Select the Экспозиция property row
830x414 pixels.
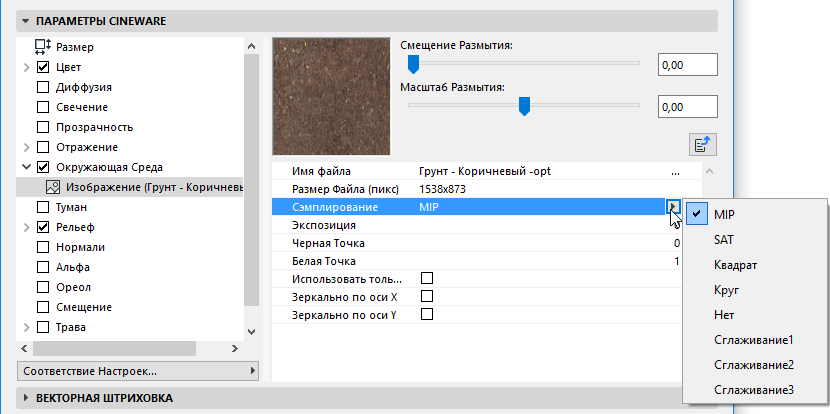(476, 225)
